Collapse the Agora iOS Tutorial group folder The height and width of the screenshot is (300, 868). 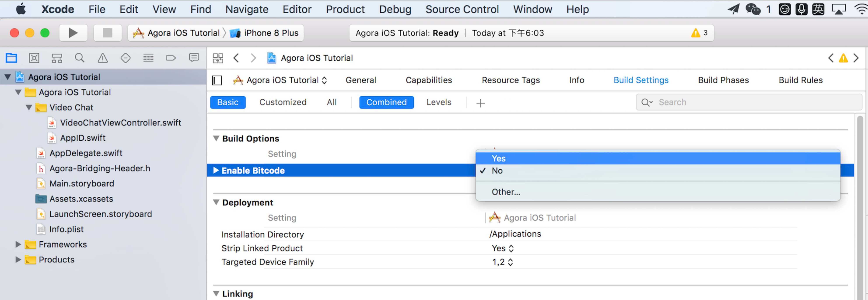[18, 92]
